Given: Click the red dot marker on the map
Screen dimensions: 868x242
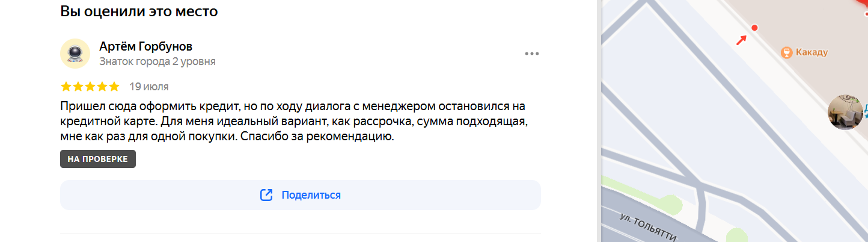Looking at the screenshot, I should 755,27.
